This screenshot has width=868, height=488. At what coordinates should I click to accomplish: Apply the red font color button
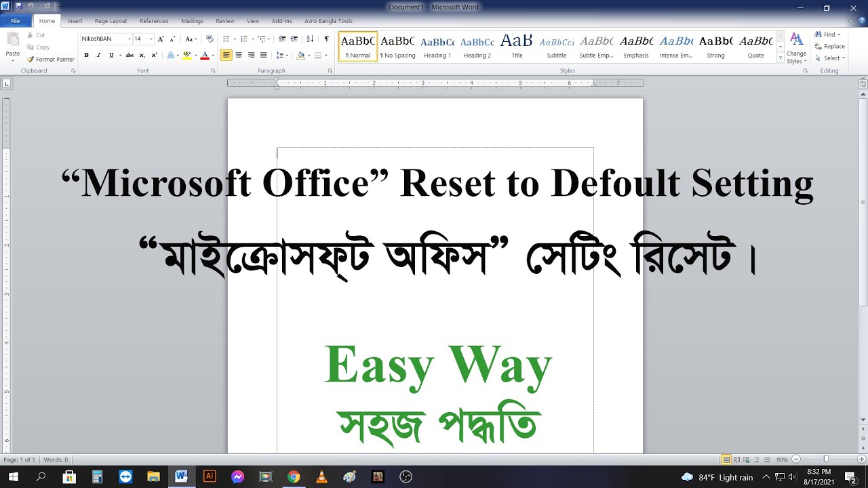(205, 56)
